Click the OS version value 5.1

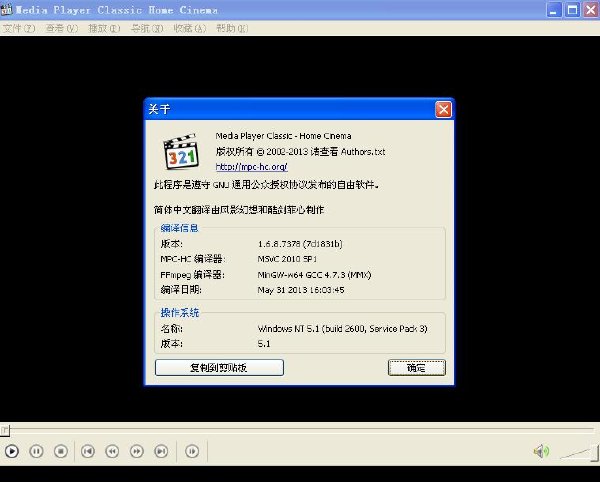(264, 344)
